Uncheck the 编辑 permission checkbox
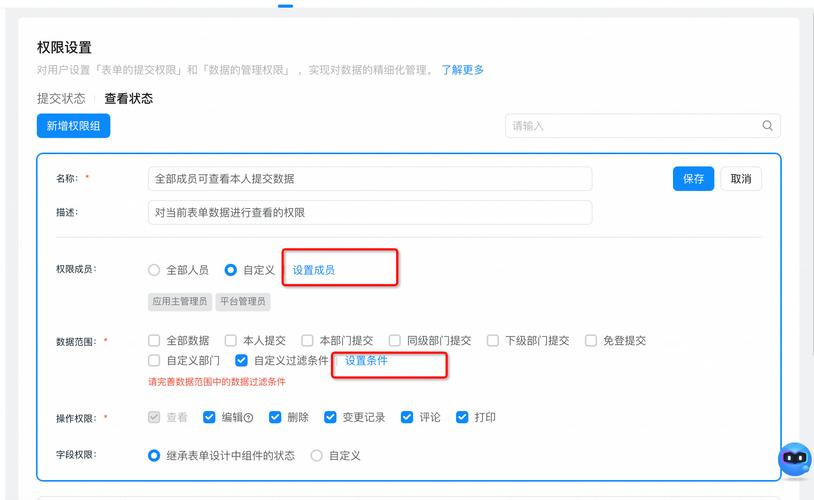Viewport: 814px width, 500px height. tap(209, 417)
